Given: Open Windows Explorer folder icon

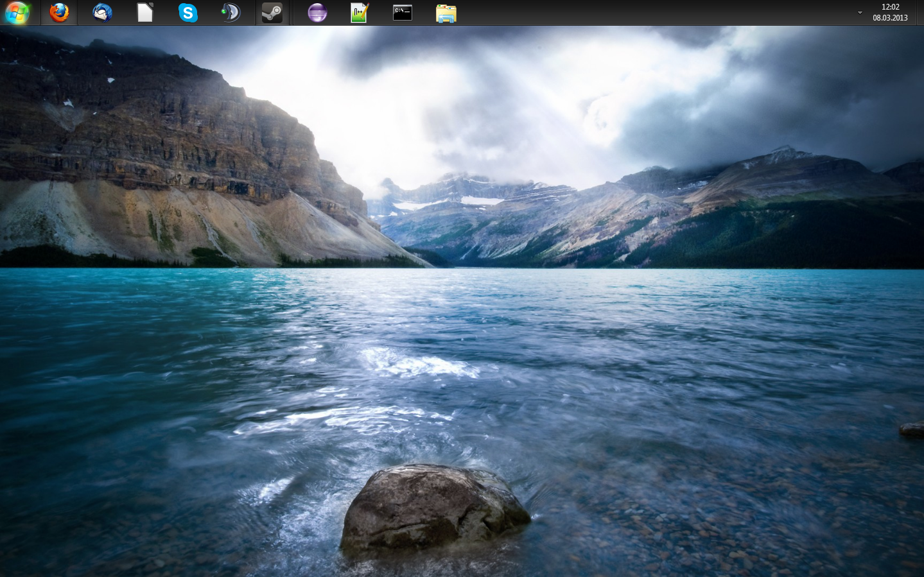Looking at the screenshot, I should [x=446, y=13].
